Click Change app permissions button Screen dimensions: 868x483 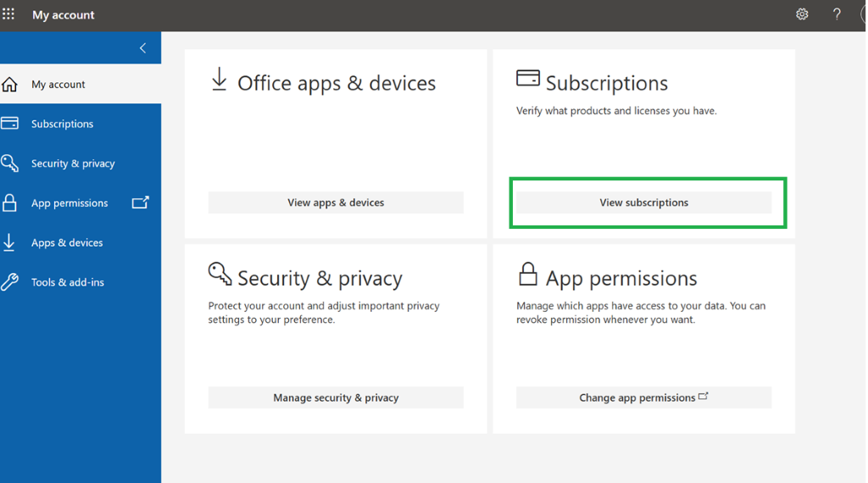(643, 397)
